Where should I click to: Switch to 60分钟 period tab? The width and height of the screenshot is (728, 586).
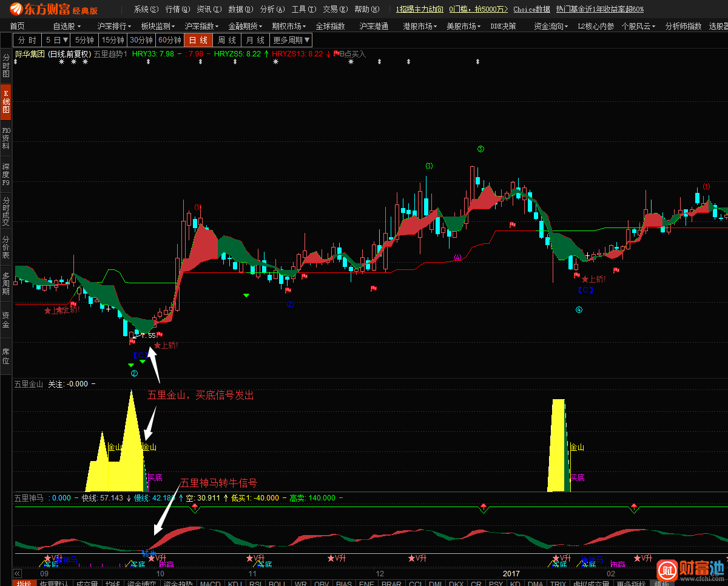click(x=170, y=40)
